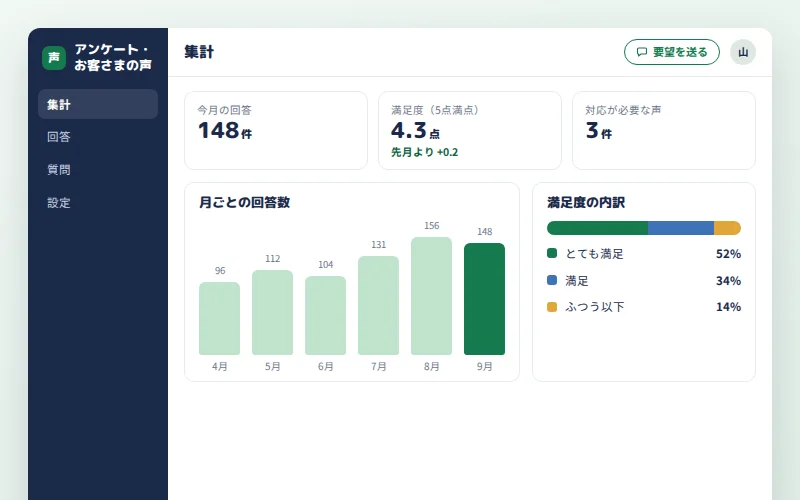
Task: Click the 14% value
Action: pos(728,307)
